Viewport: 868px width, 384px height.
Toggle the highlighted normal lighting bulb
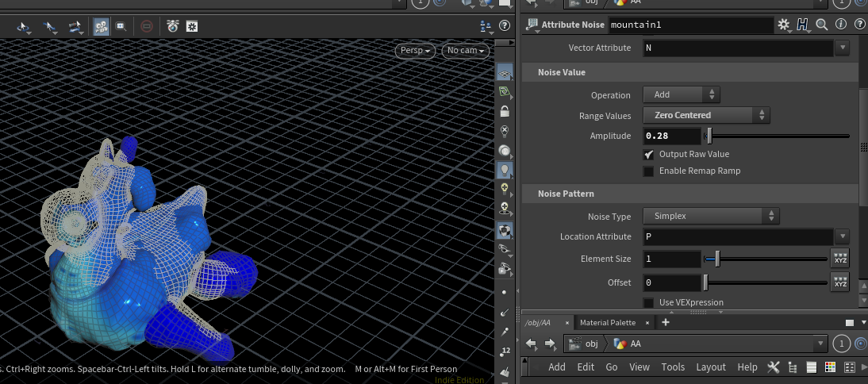(505, 170)
